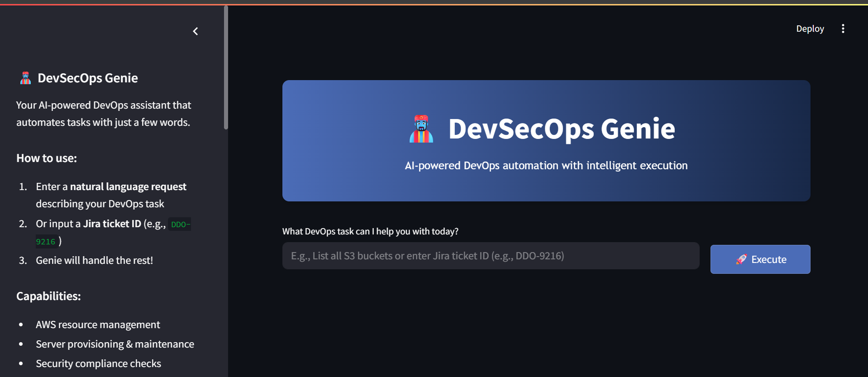Click the 'DevSecOps Genie' banner title

click(x=562, y=129)
